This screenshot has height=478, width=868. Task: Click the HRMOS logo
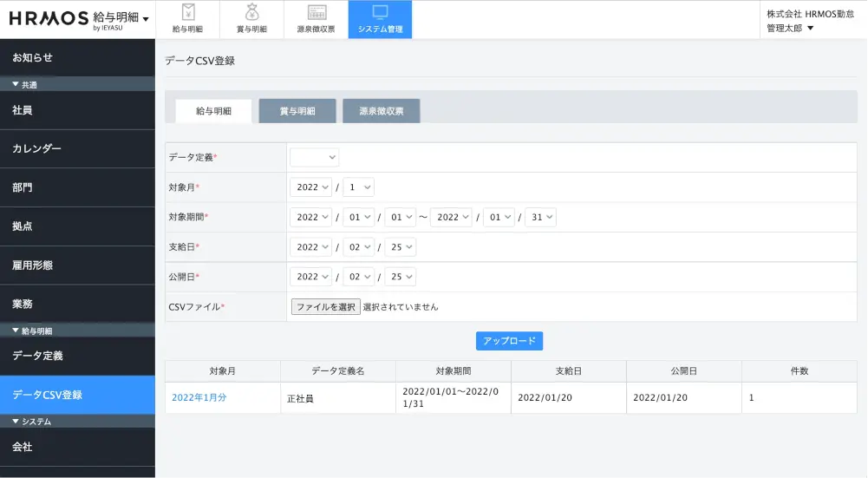pyautogui.click(x=49, y=18)
